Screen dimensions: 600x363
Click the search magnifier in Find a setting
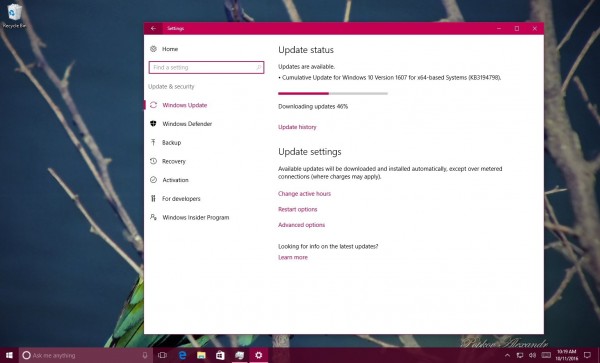[x=259, y=68]
